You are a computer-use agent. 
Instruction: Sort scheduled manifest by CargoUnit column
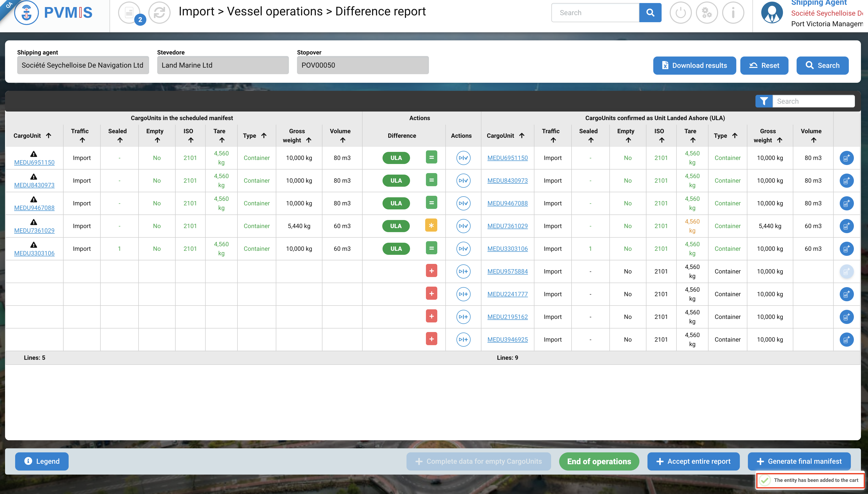48,135
